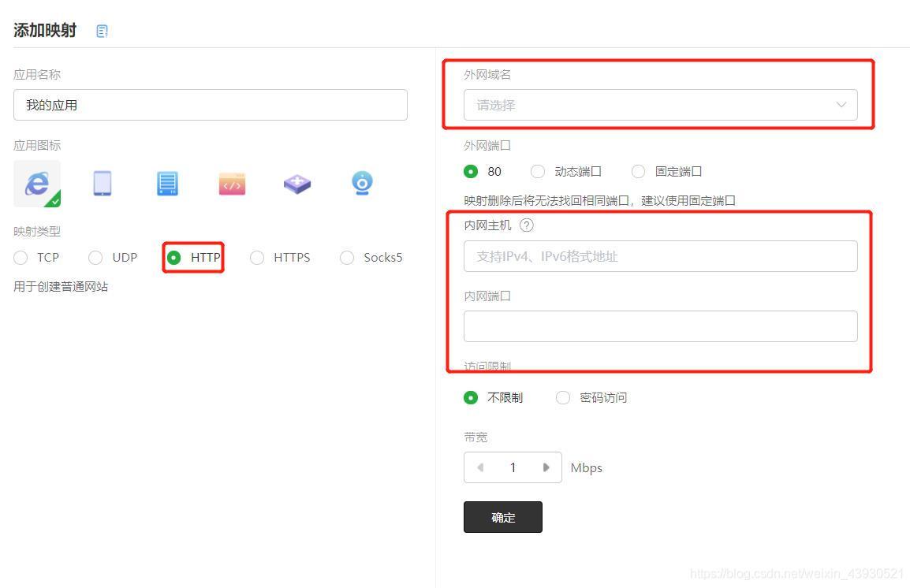Choose the purple gamepad application icon

(x=297, y=184)
